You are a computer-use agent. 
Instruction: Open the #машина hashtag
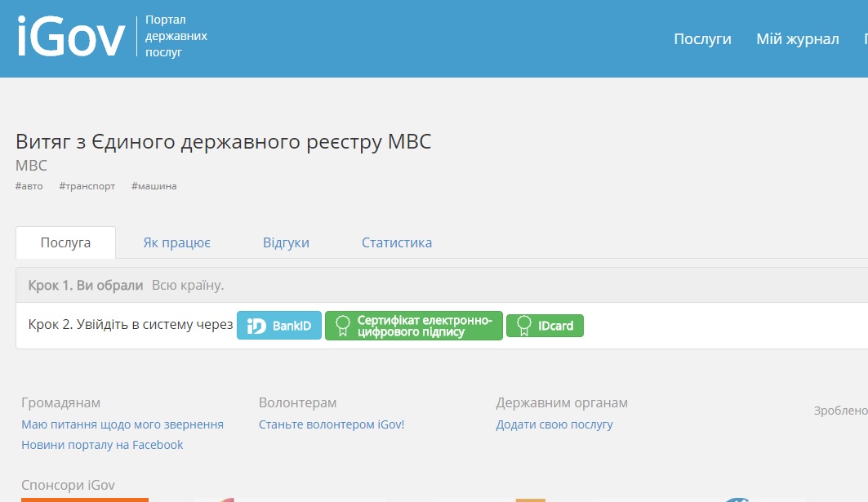154,186
